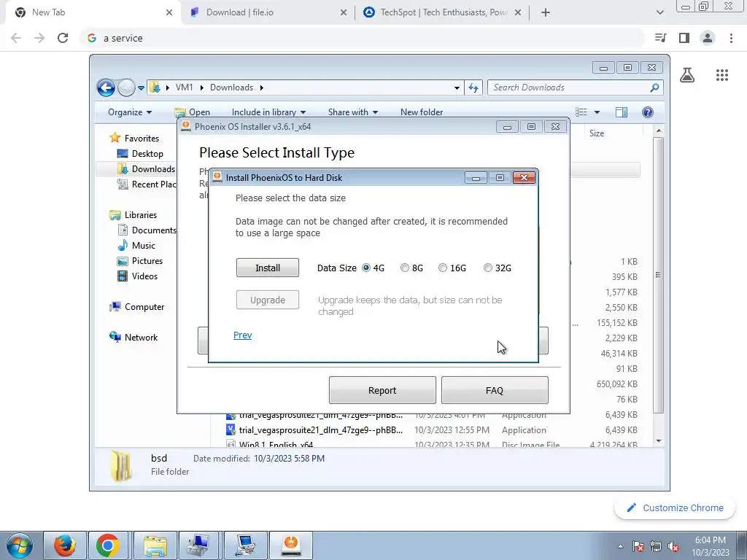Viewport: 747px width, 560px height.
Task: Follow the Prev link in installer dialog
Action: 242,335
